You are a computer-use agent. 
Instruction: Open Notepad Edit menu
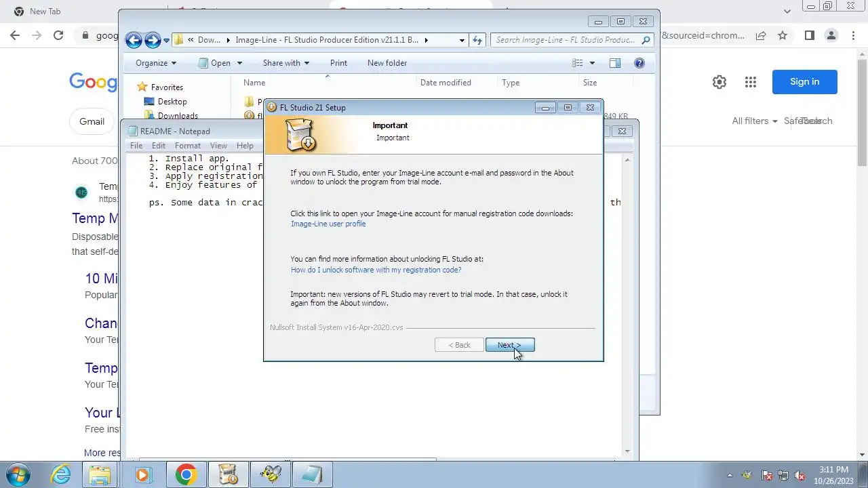[159, 146]
